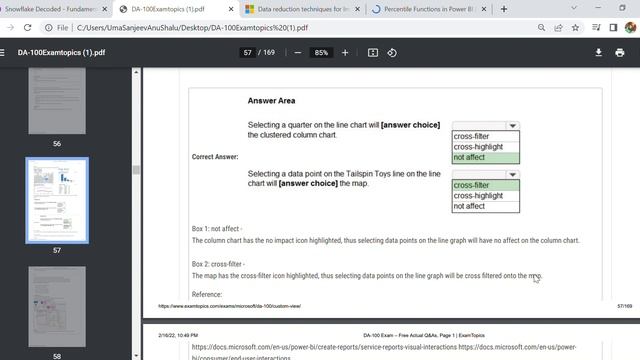
Task: Switch to Percentile Functions in Power BI tab
Action: coord(429,9)
